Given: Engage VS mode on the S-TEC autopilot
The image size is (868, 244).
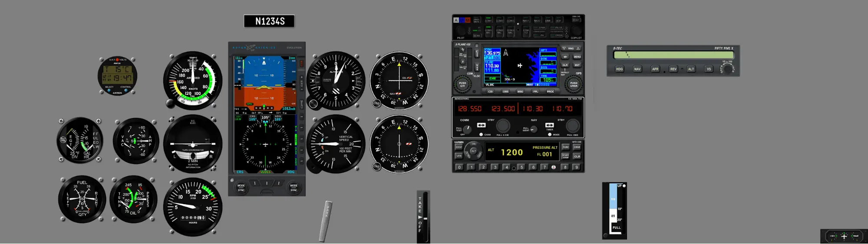Looking at the screenshot, I should click(709, 69).
